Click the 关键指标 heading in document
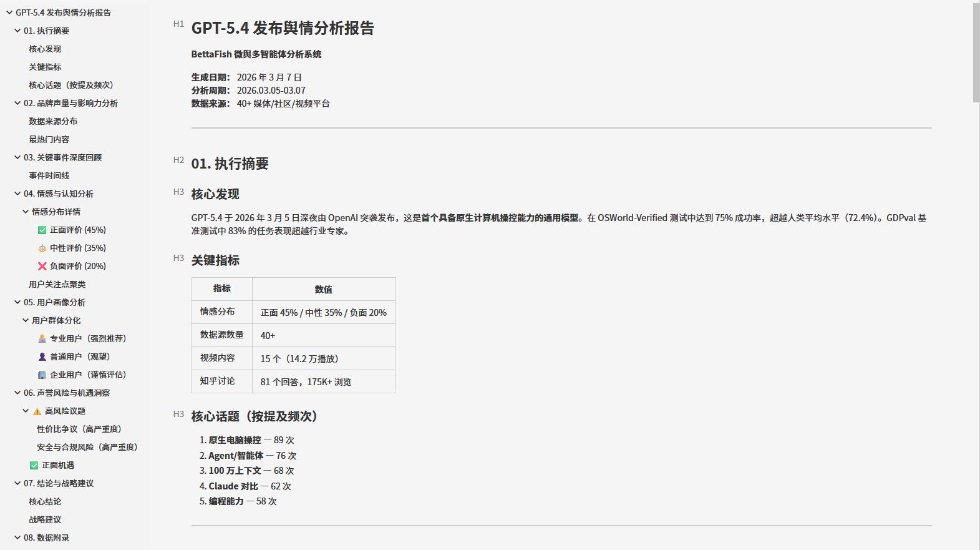Viewport: 980px width, 550px height. 215,260
